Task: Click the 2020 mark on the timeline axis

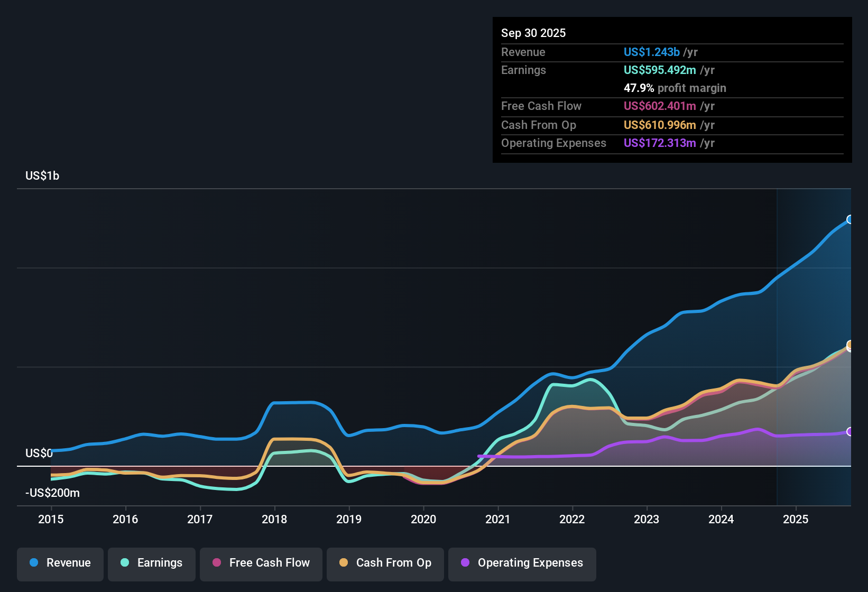Action: tap(423, 520)
